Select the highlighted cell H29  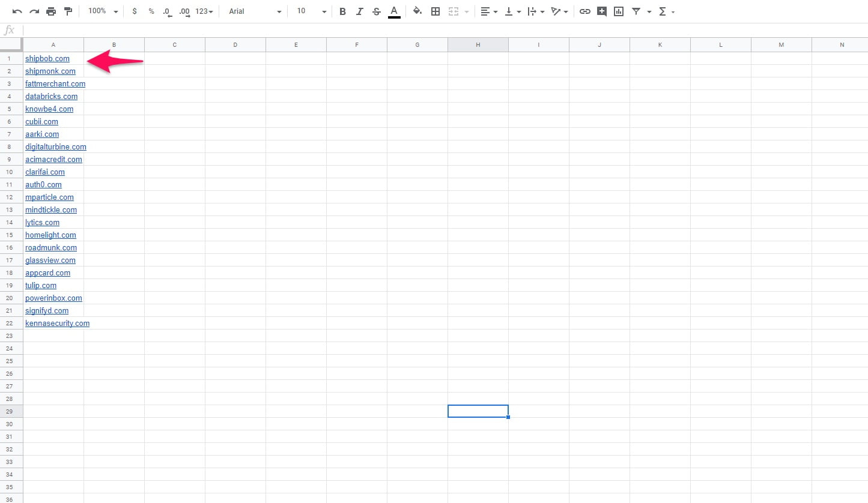tap(478, 411)
